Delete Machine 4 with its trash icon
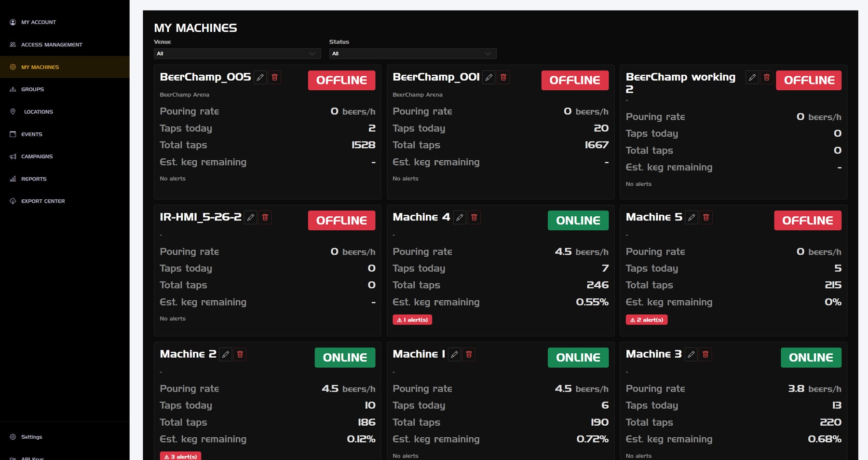This screenshot has width=868, height=460. click(474, 217)
